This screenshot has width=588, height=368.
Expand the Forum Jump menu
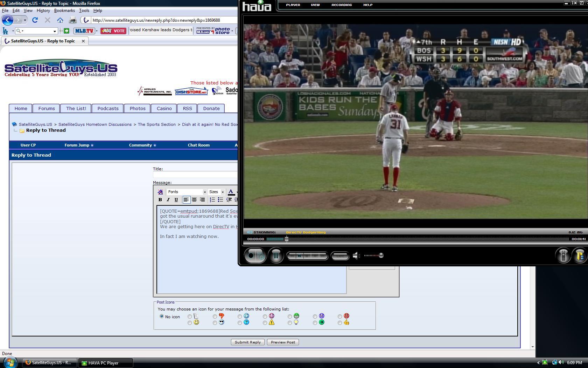[79, 145]
